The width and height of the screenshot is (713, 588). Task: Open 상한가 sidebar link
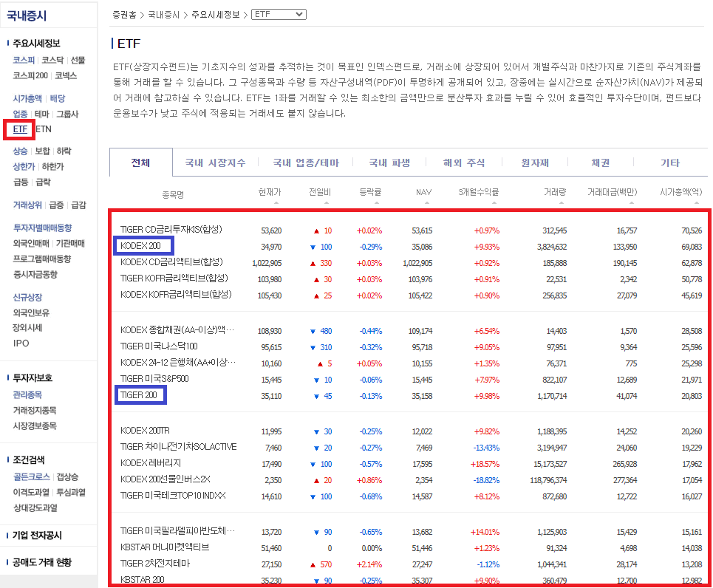[x=24, y=166]
